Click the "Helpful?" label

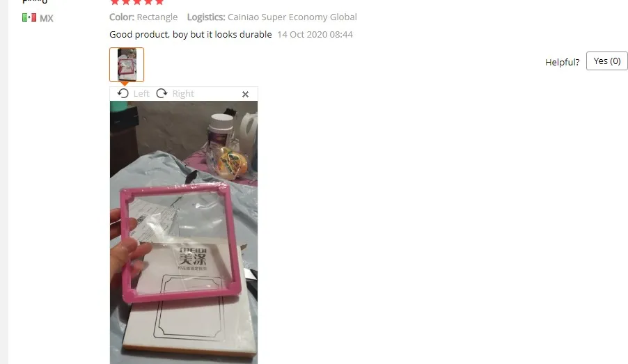coord(563,62)
